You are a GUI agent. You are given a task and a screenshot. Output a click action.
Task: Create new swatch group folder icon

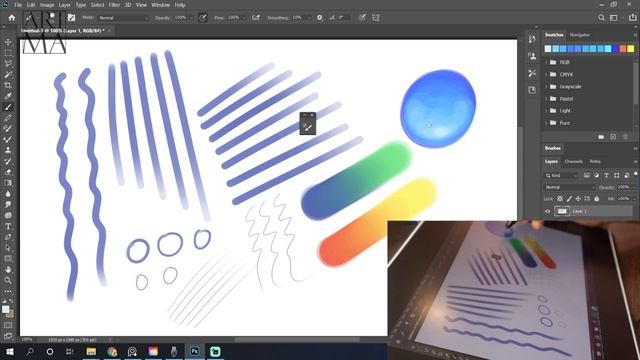601,137
